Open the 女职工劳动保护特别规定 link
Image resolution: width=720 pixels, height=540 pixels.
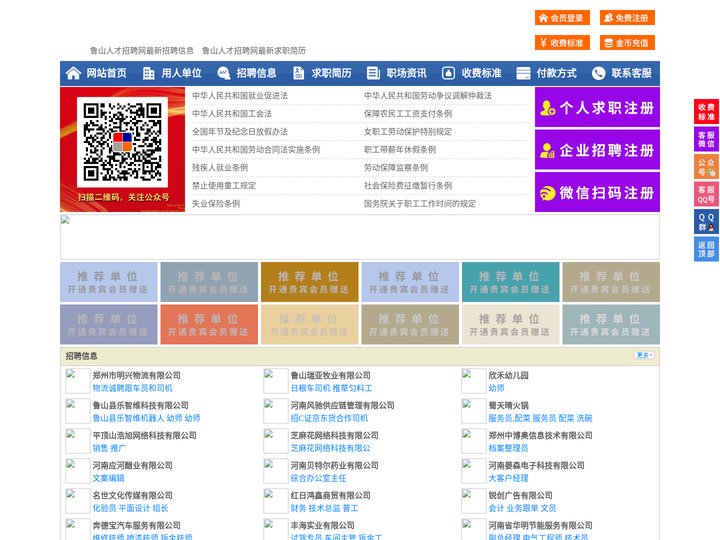408,132
